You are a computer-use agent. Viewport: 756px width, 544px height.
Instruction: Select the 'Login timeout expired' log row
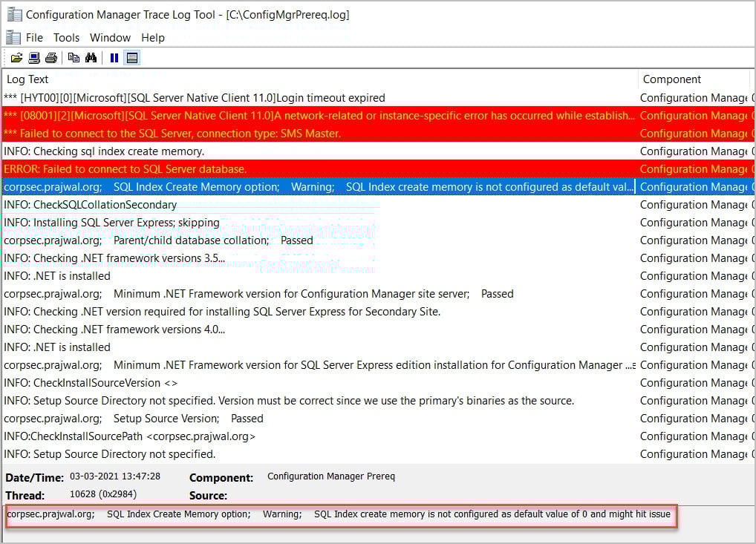[x=378, y=98]
